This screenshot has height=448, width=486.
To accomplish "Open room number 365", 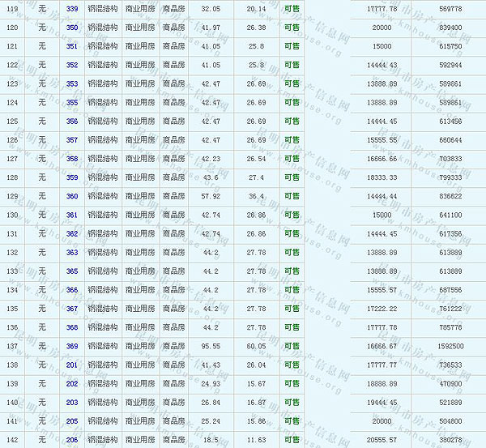I will click(72, 271).
